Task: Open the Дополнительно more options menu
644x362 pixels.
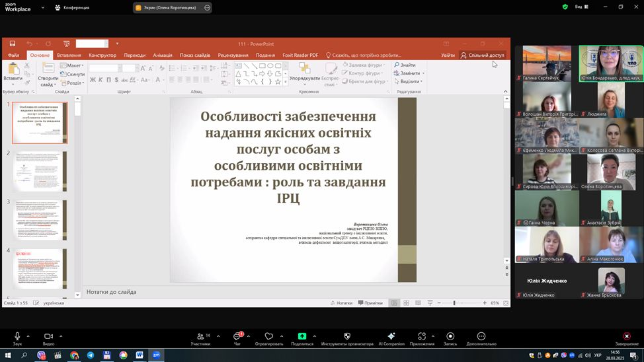Action: click(x=481, y=337)
